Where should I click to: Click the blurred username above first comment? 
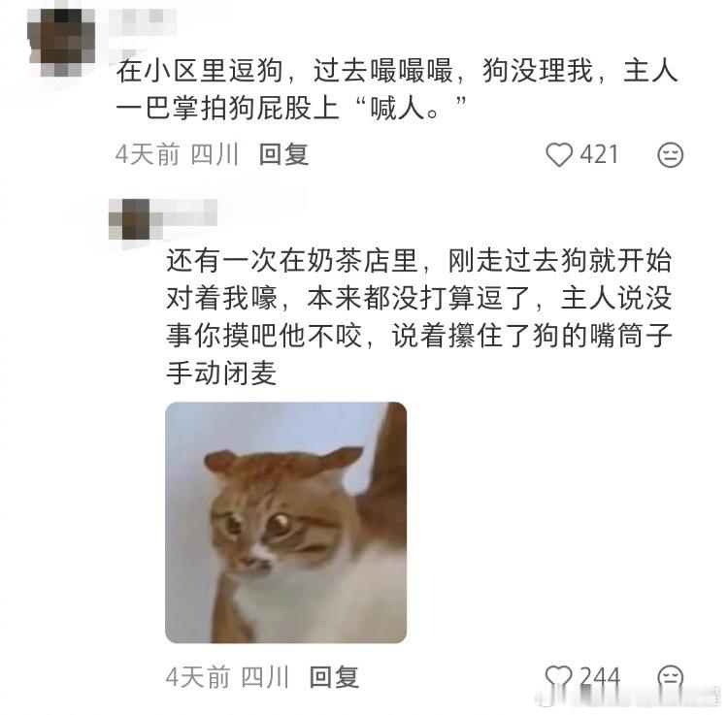[x=142, y=21]
